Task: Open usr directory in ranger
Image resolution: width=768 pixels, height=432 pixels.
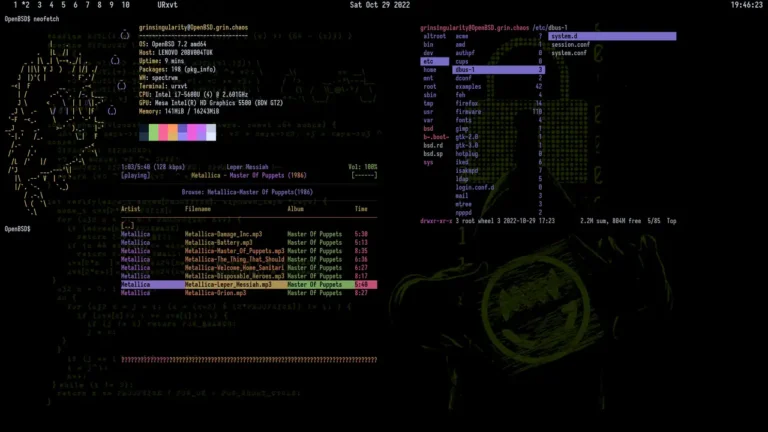Action: tap(428, 112)
